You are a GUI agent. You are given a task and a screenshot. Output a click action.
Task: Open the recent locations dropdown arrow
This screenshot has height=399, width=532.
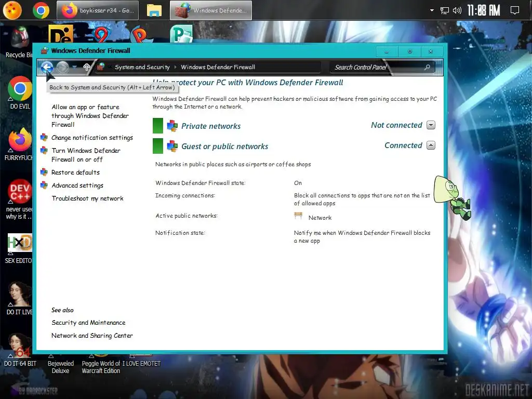pos(75,67)
